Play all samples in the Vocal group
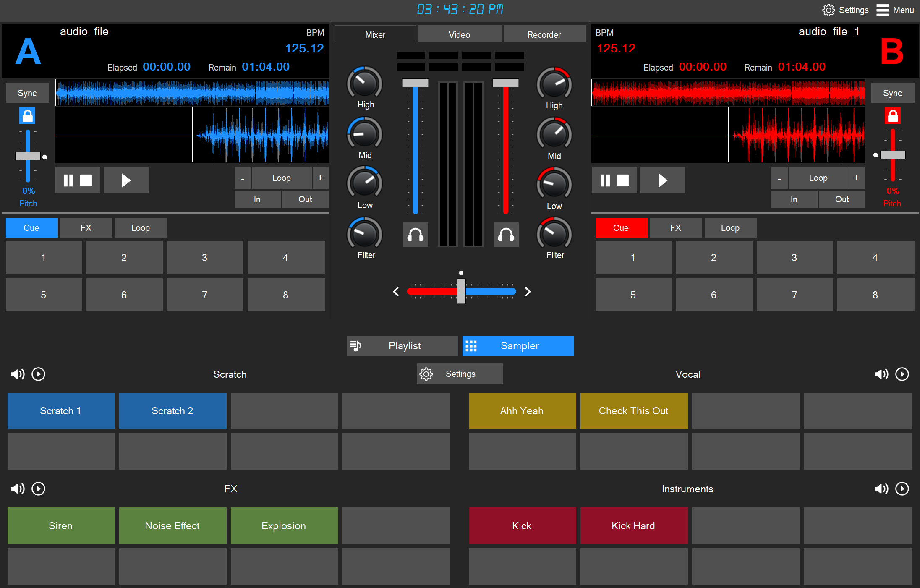The image size is (920, 588). click(902, 374)
